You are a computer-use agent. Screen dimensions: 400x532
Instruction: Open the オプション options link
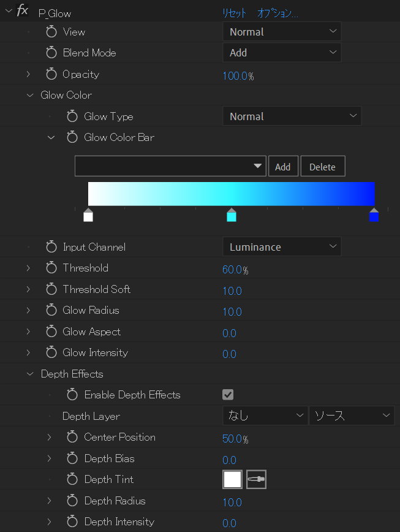click(x=277, y=13)
